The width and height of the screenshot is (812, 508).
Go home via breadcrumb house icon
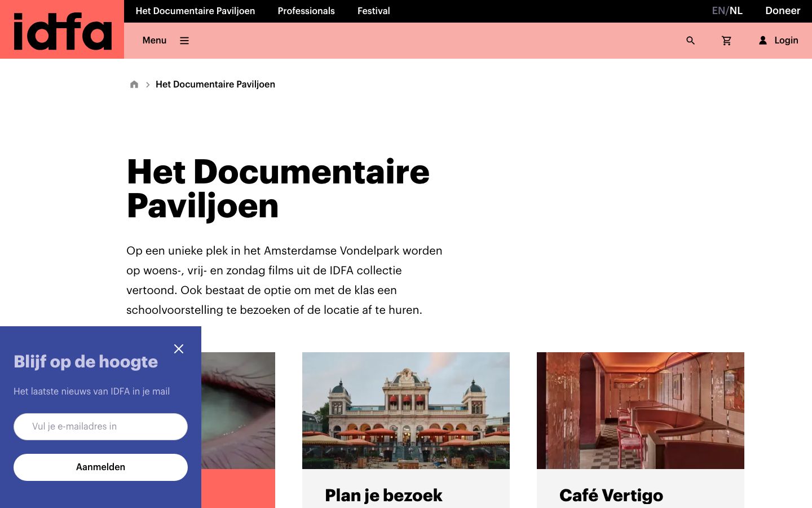tap(134, 85)
